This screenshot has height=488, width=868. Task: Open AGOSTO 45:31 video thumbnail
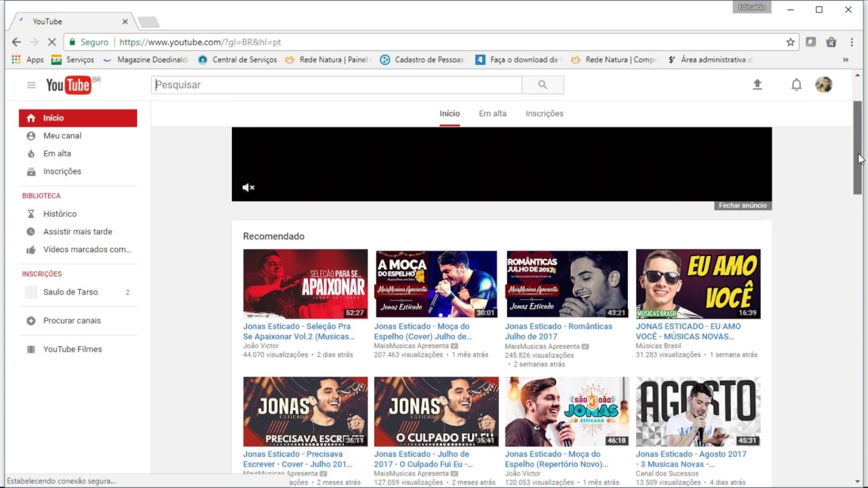(x=698, y=411)
